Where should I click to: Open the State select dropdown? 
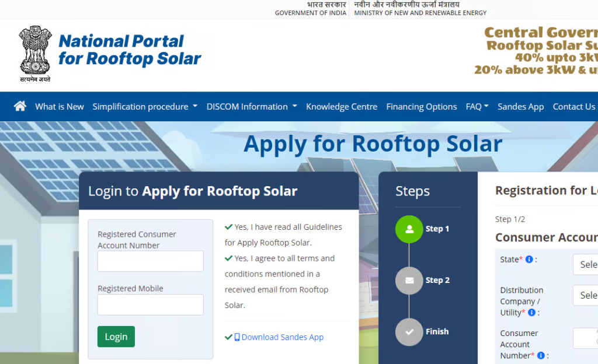(585, 264)
